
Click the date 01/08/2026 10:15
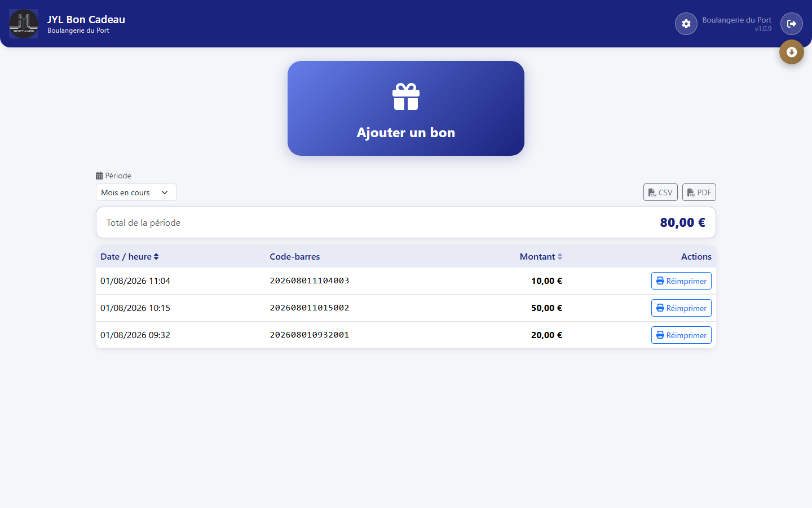tap(135, 308)
